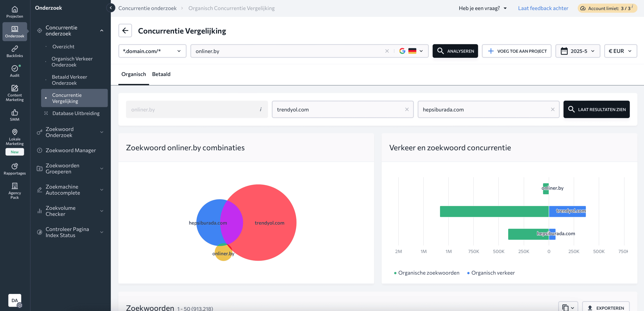
Task: Open the Laat feedback achter link
Action: pyautogui.click(x=543, y=8)
